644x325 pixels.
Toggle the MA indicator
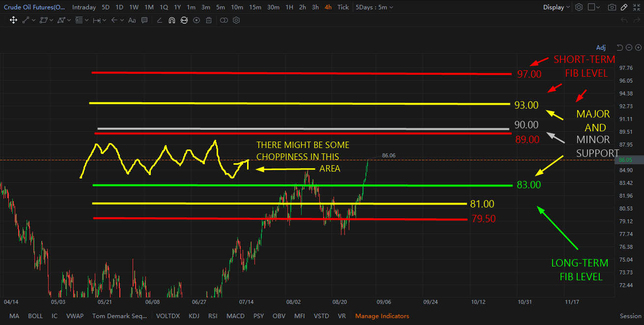[14, 316]
